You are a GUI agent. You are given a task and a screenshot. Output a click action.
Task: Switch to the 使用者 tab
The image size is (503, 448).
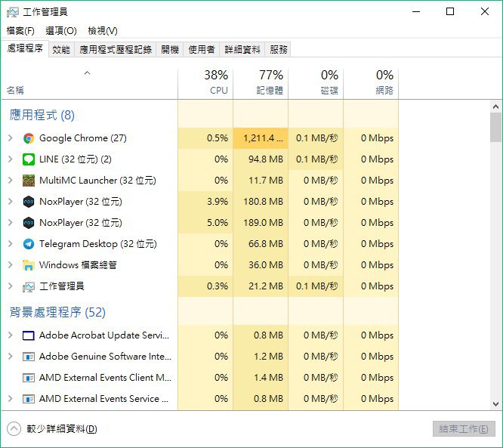[202, 49]
